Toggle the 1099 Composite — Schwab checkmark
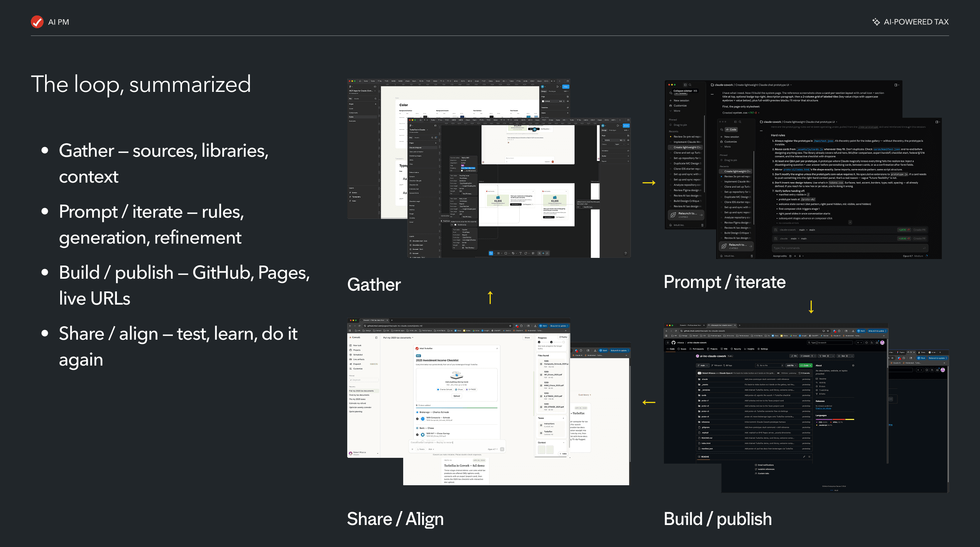The height and width of the screenshot is (547, 980). click(x=417, y=419)
